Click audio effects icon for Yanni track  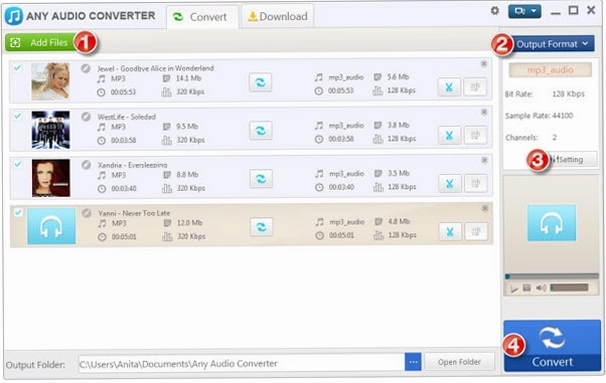tap(476, 232)
